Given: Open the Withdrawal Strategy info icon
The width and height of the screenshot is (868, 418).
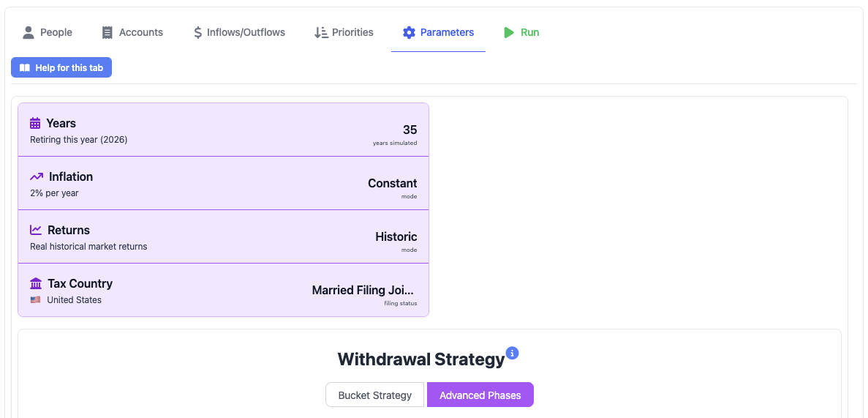Looking at the screenshot, I should pyautogui.click(x=512, y=353).
